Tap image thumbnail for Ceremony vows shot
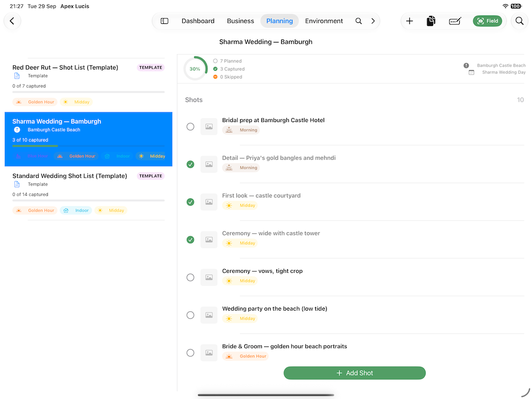This screenshot has height=399, width=532. [209, 277]
